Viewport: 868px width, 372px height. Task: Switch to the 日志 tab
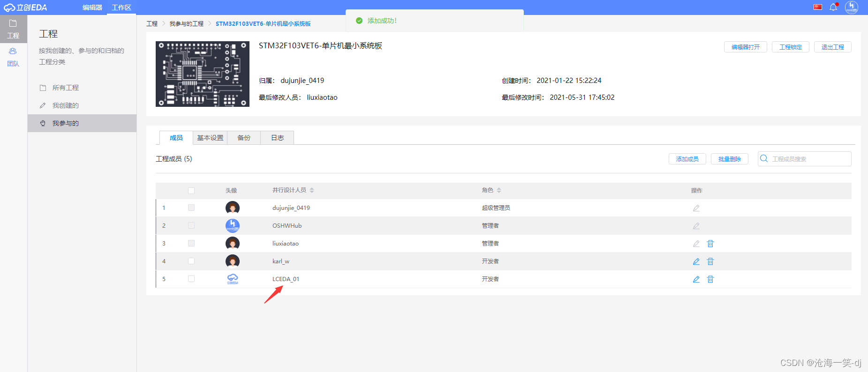(278, 138)
